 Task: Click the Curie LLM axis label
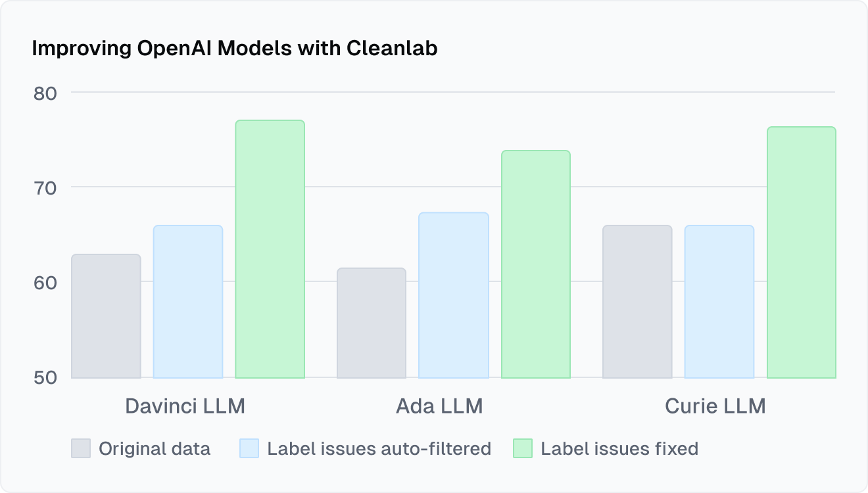click(x=715, y=406)
